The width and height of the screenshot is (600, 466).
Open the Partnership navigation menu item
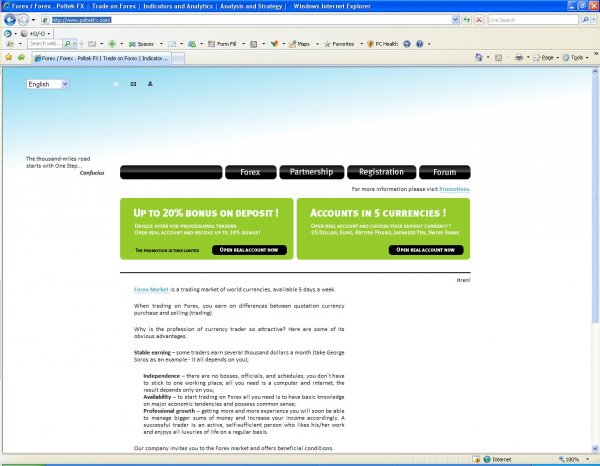point(311,172)
